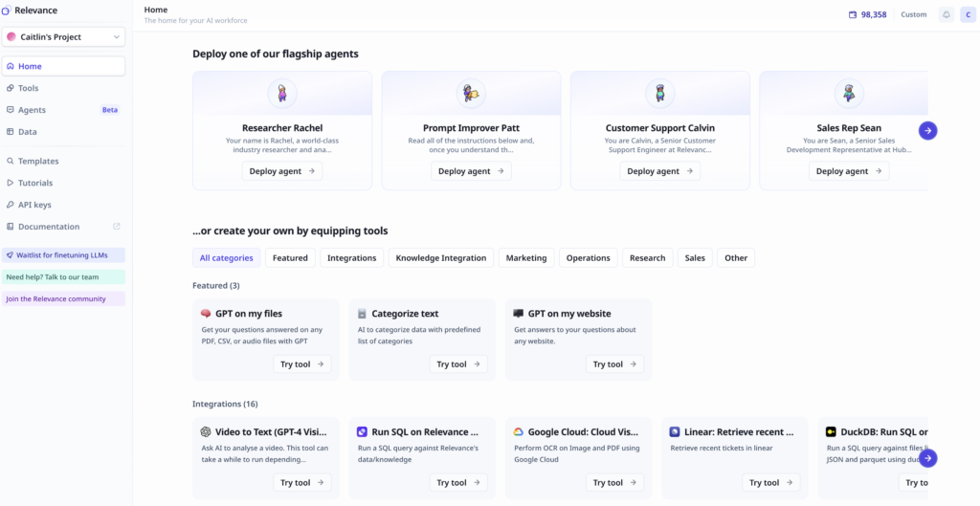
Task: Open Caitlin's Project dropdown
Action: pyautogui.click(x=63, y=37)
